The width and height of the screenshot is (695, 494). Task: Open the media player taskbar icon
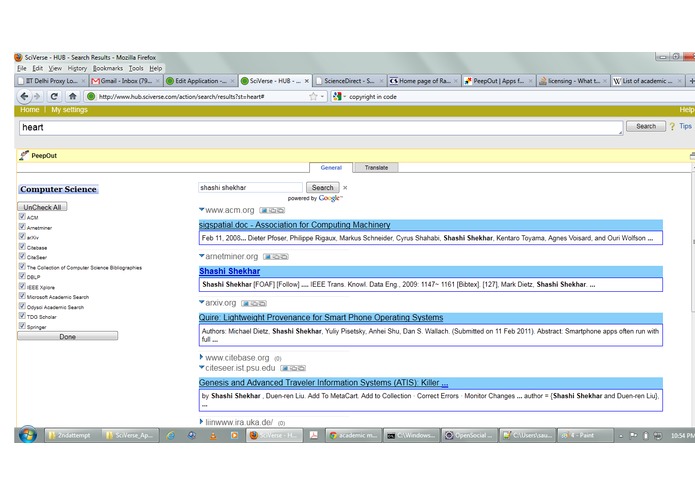pyautogui.click(x=234, y=436)
